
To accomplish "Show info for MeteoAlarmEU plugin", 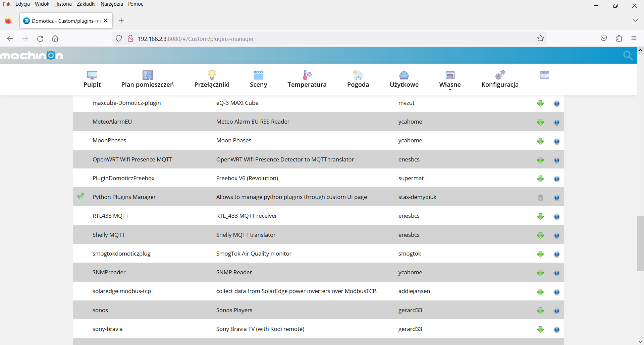I will [x=557, y=122].
